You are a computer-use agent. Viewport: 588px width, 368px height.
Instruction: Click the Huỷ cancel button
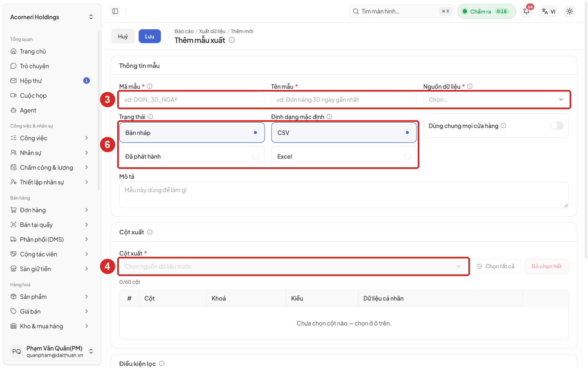(x=123, y=36)
